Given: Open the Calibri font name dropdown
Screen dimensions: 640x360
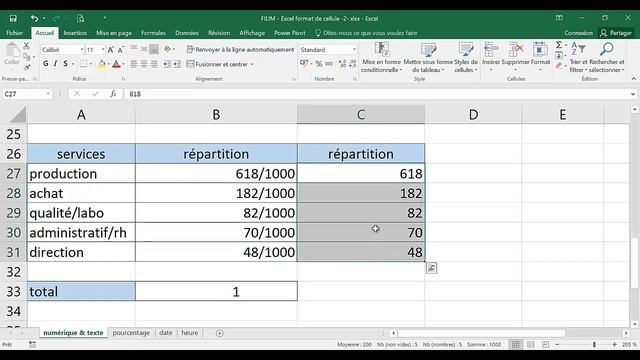Looking at the screenshot, I should pos(82,49).
